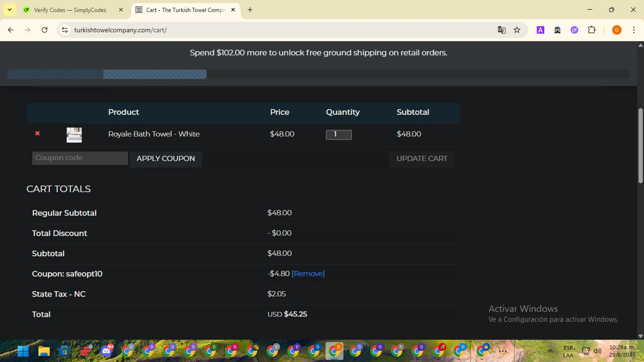Click the CART TOTALS heading
This screenshot has width=644, height=362.
click(x=58, y=189)
